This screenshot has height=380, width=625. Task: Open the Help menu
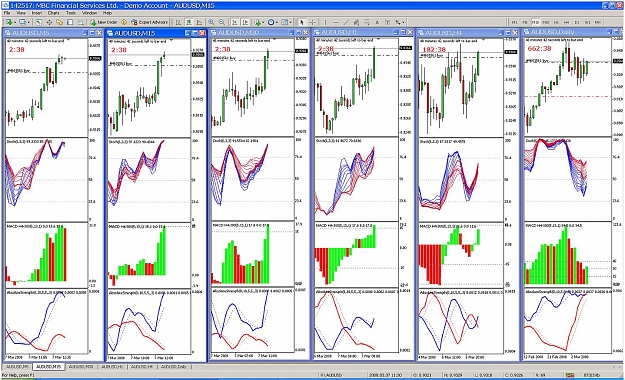tap(108, 13)
